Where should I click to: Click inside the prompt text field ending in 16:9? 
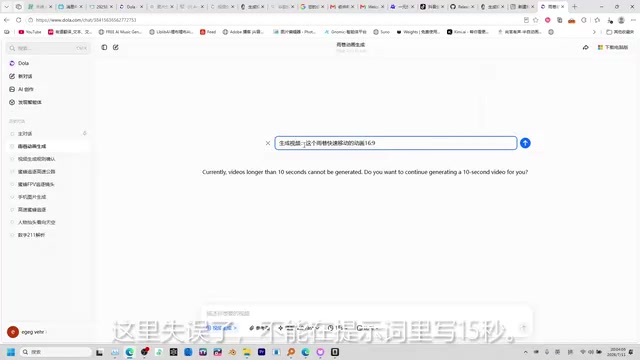tap(396, 143)
